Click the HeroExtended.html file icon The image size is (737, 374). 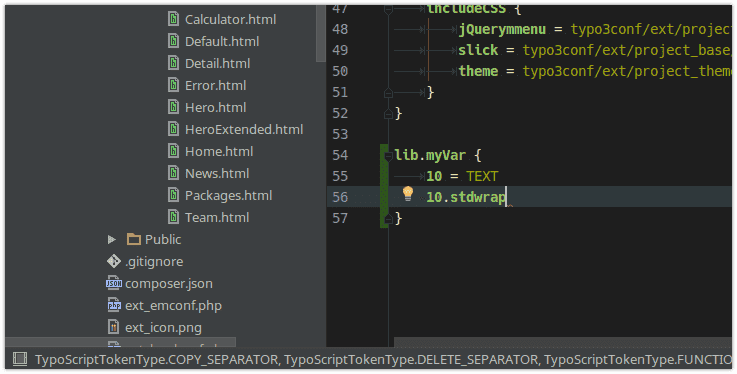[x=173, y=129]
